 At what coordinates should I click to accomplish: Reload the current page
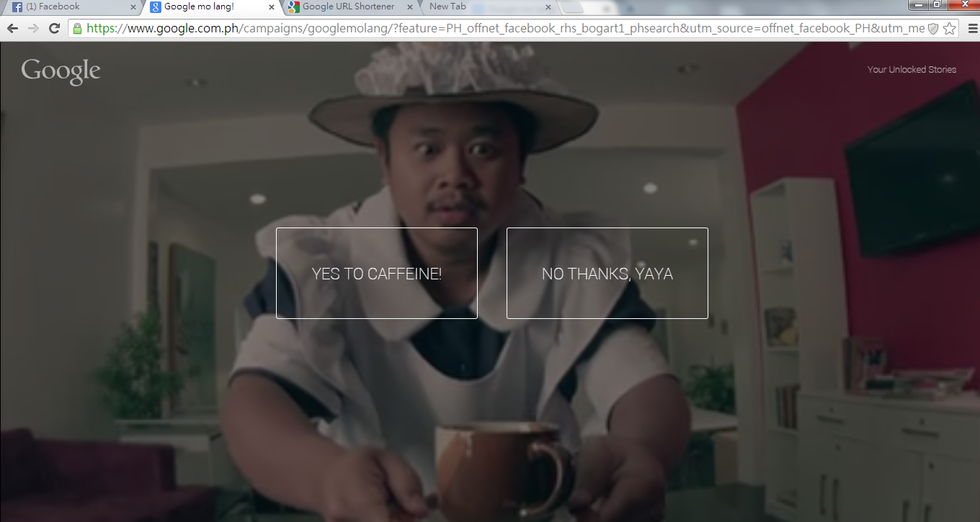pos(54,29)
